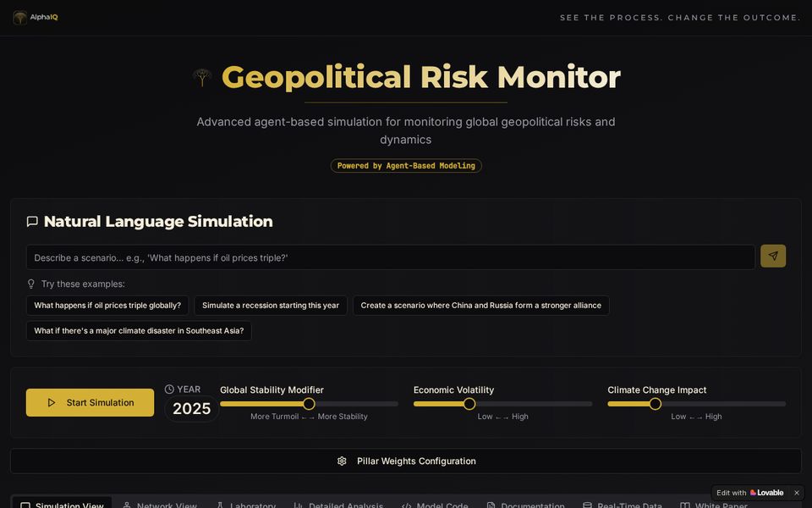Adjust the Global Stability Modifier slider handle
The width and height of the screenshot is (812, 508).
point(310,404)
